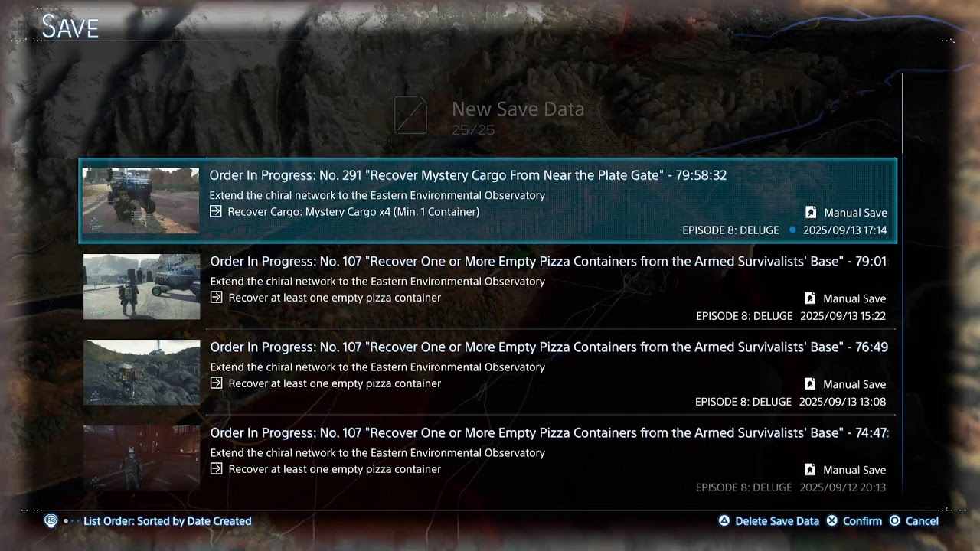The image size is (980, 551).
Task: Click the objective arrow icon on the 13:08 save
Action: (217, 383)
